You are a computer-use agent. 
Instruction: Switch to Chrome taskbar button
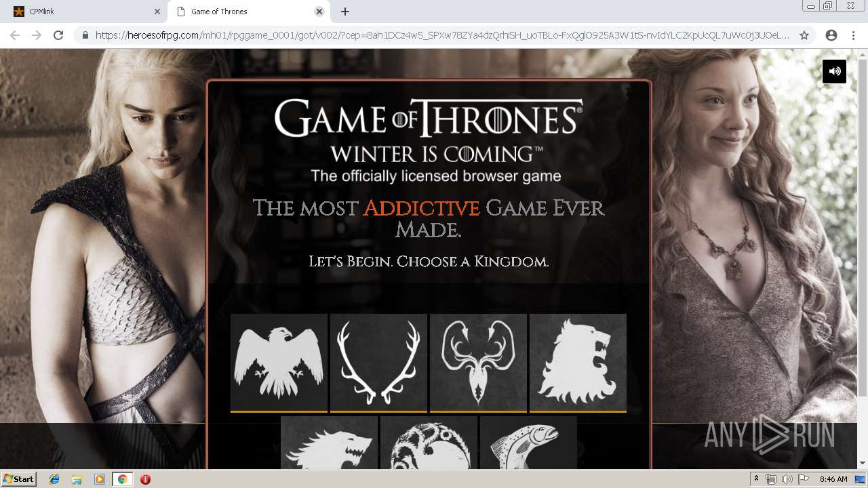pos(122,479)
